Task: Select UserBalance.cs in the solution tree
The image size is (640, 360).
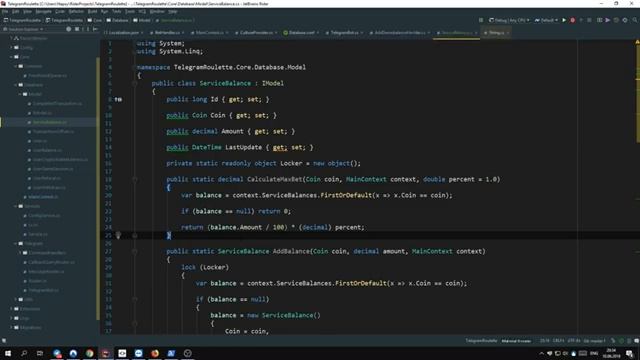Action: [47, 150]
